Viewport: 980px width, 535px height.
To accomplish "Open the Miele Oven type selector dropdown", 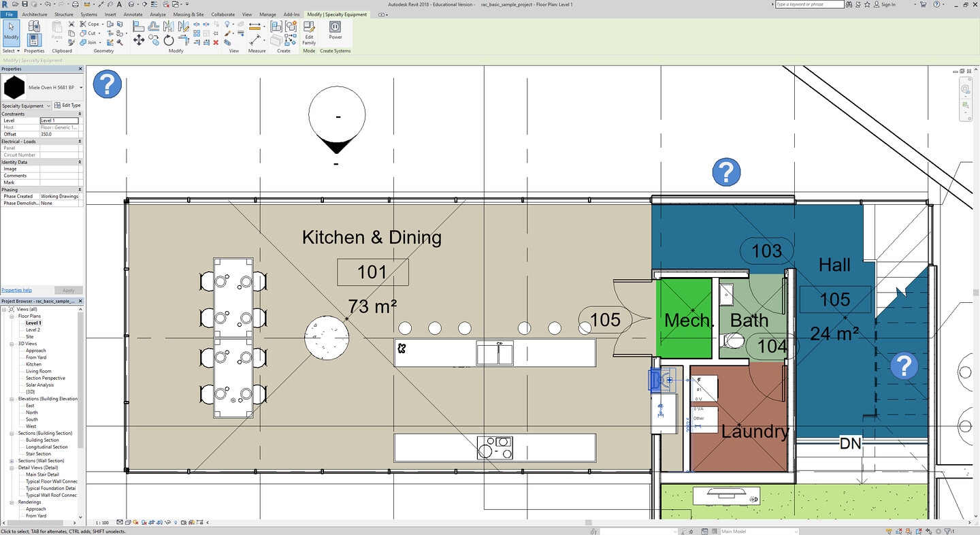I will (81, 88).
